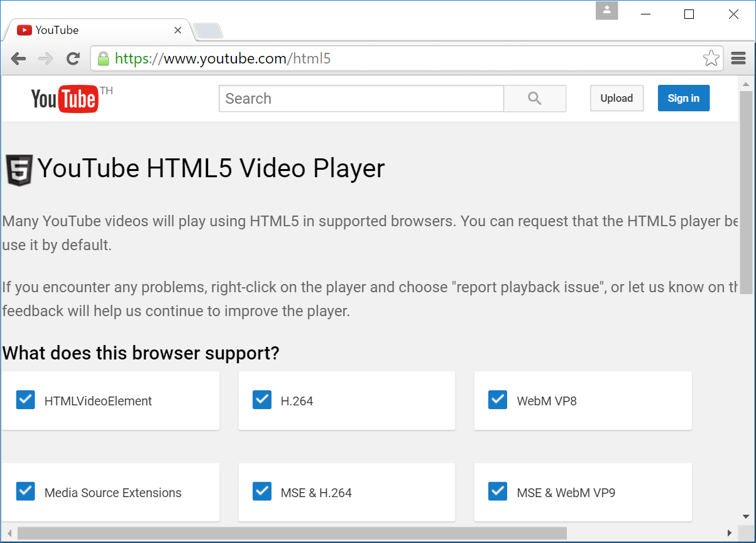Click the address bar URL
Image resolution: width=756 pixels, height=543 pixels.
pos(223,59)
